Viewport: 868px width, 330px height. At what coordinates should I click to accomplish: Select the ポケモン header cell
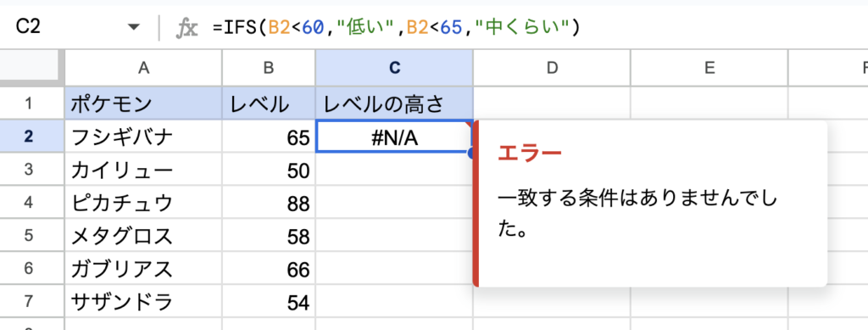(x=143, y=103)
